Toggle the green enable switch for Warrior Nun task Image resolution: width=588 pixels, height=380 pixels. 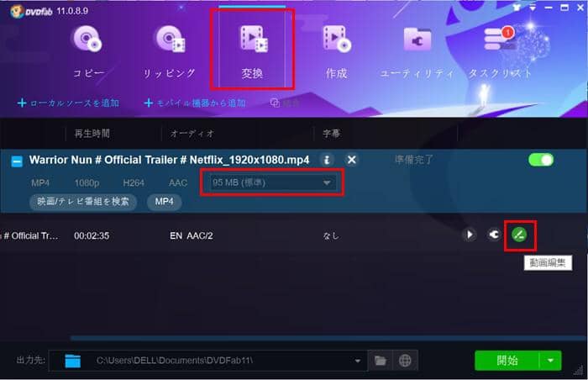541,160
